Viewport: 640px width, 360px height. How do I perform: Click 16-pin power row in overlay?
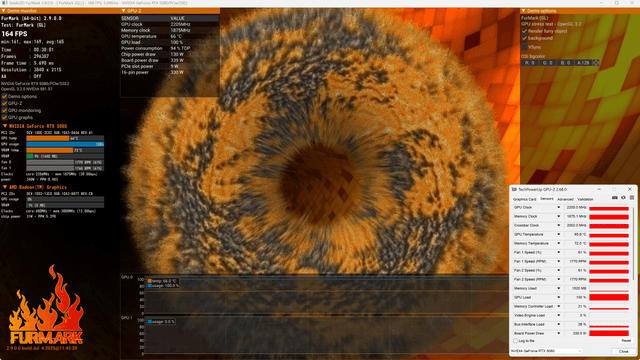click(169, 73)
